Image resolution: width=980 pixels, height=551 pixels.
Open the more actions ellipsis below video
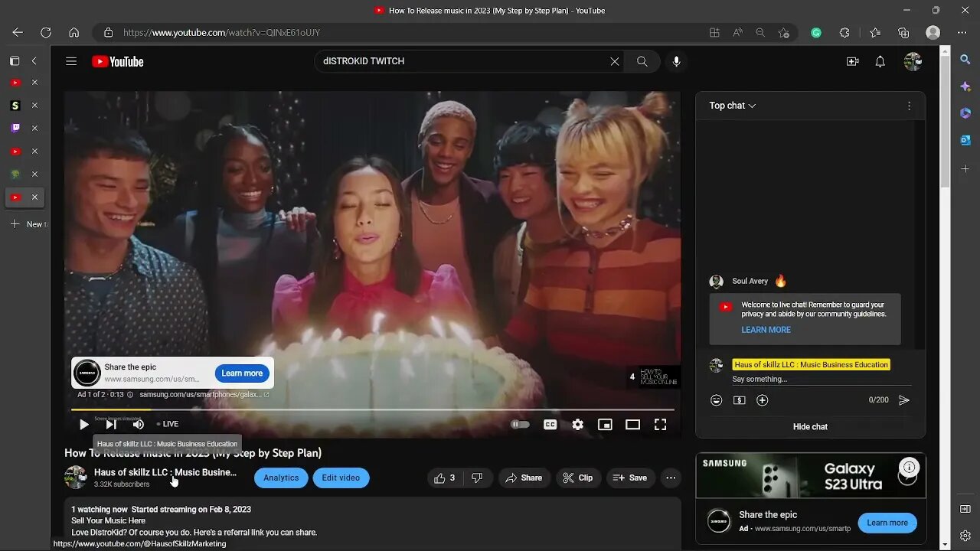671,478
